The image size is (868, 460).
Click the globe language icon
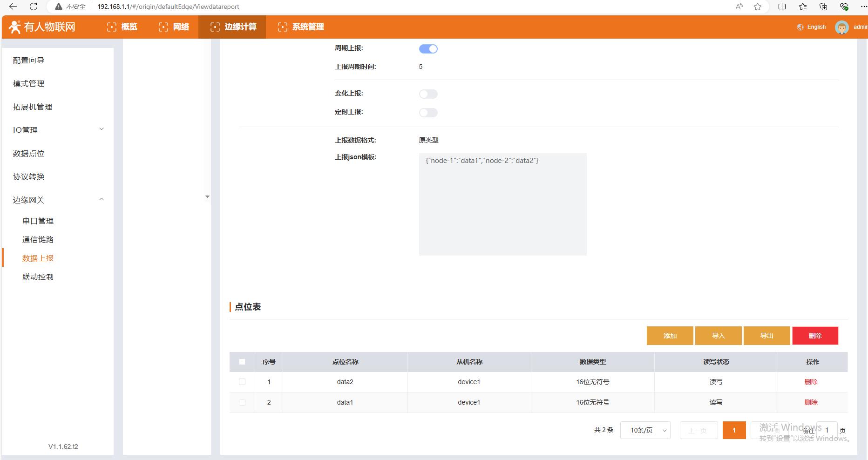click(x=800, y=27)
